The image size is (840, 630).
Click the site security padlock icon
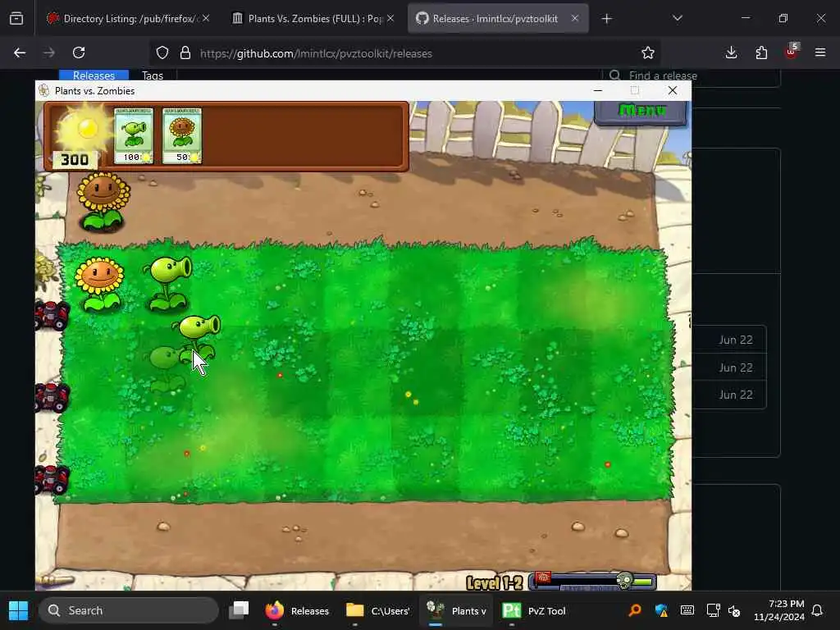click(185, 52)
